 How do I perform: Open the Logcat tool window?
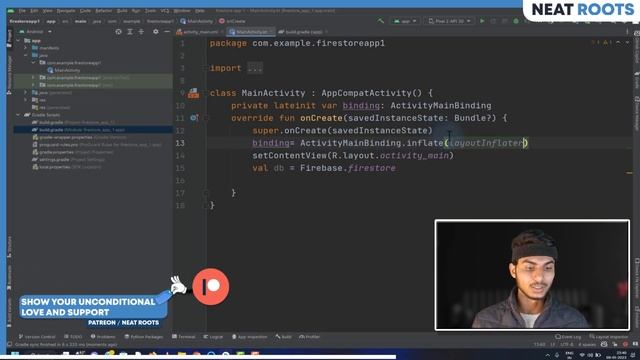213,337
